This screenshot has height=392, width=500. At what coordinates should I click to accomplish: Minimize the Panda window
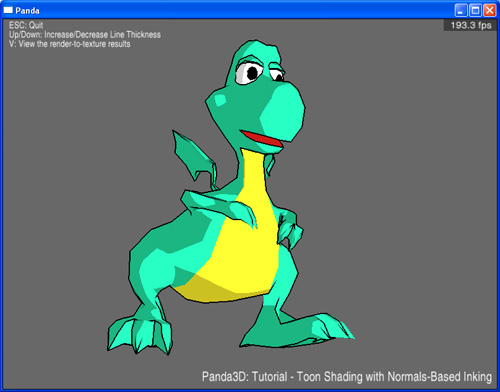(x=461, y=10)
